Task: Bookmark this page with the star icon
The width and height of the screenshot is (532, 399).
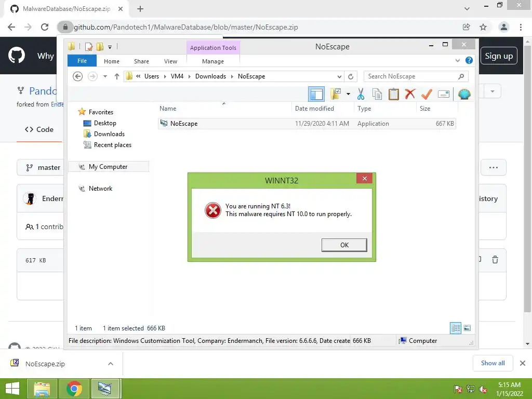Action: pyautogui.click(x=483, y=27)
